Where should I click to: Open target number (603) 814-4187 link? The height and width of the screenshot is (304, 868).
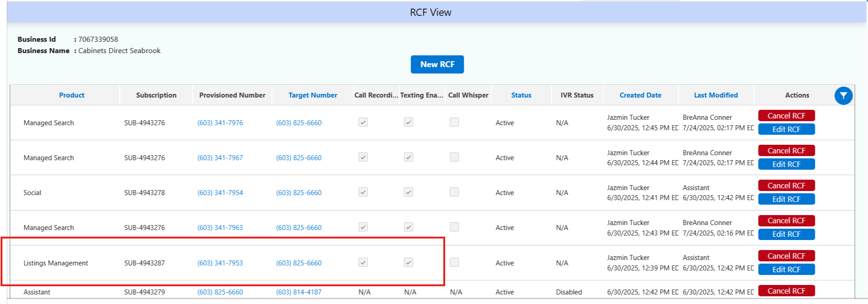coord(298,292)
